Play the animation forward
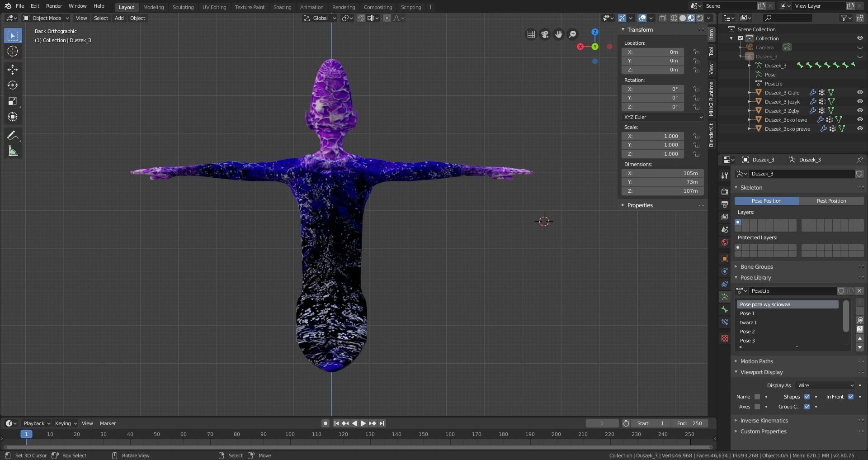868x460 pixels. 363,423
